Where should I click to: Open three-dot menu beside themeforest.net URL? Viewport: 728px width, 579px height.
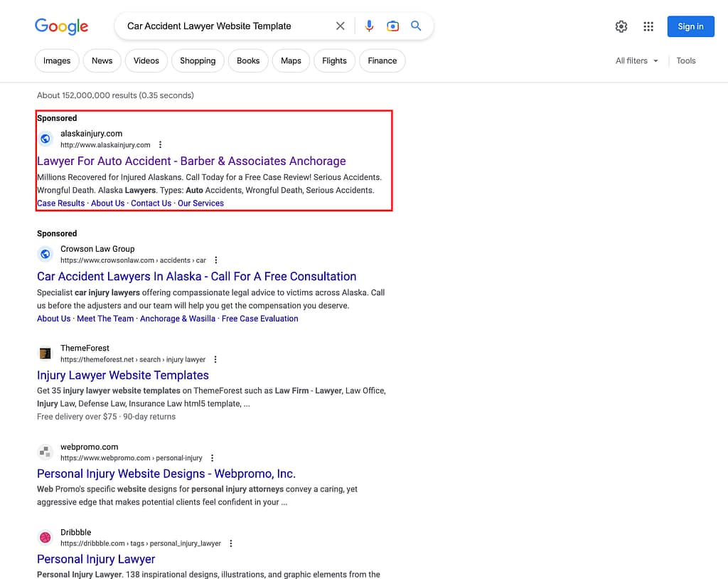click(215, 359)
